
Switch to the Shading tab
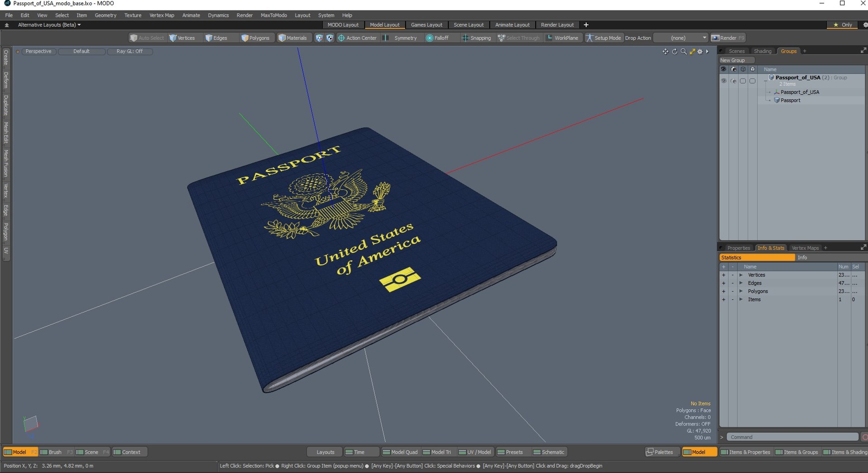(763, 51)
